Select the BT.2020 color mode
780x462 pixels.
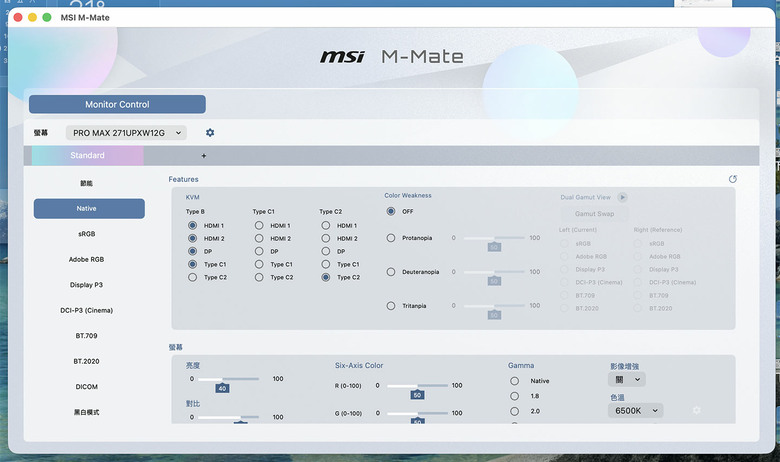click(x=87, y=361)
